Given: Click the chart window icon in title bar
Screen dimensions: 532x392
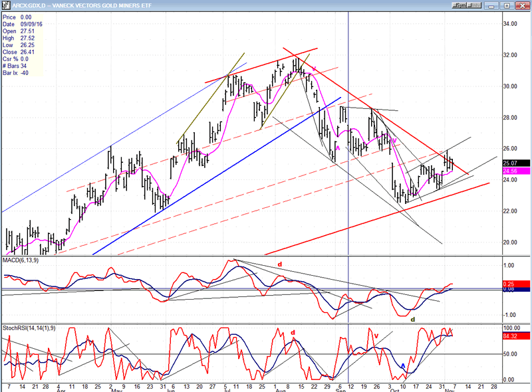Looking at the screenshot, I should point(5,5).
